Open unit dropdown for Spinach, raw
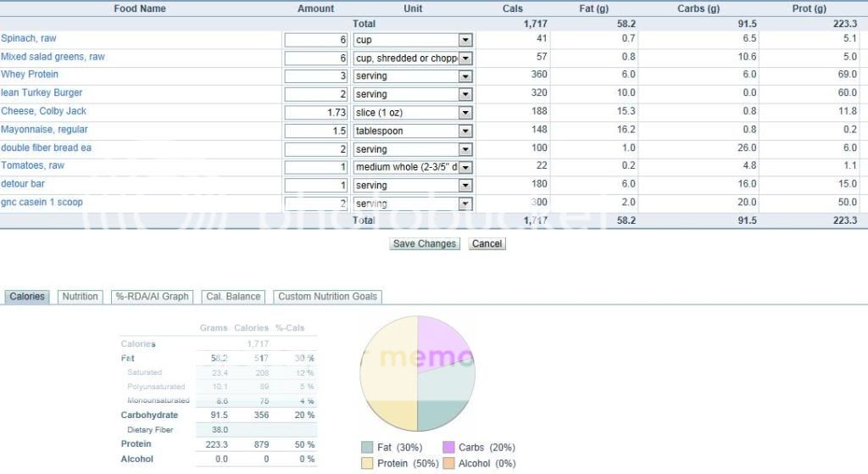 click(x=465, y=40)
